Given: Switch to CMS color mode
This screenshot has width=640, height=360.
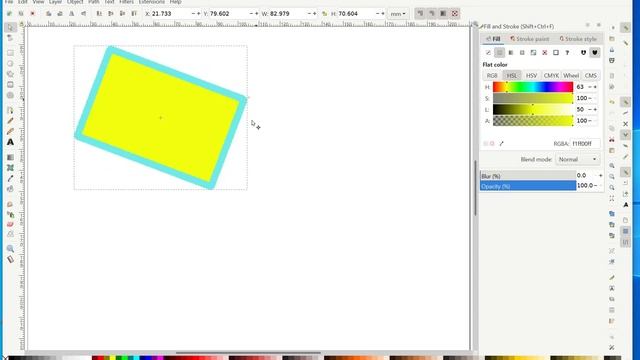Looking at the screenshot, I should pyautogui.click(x=591, y=76).
